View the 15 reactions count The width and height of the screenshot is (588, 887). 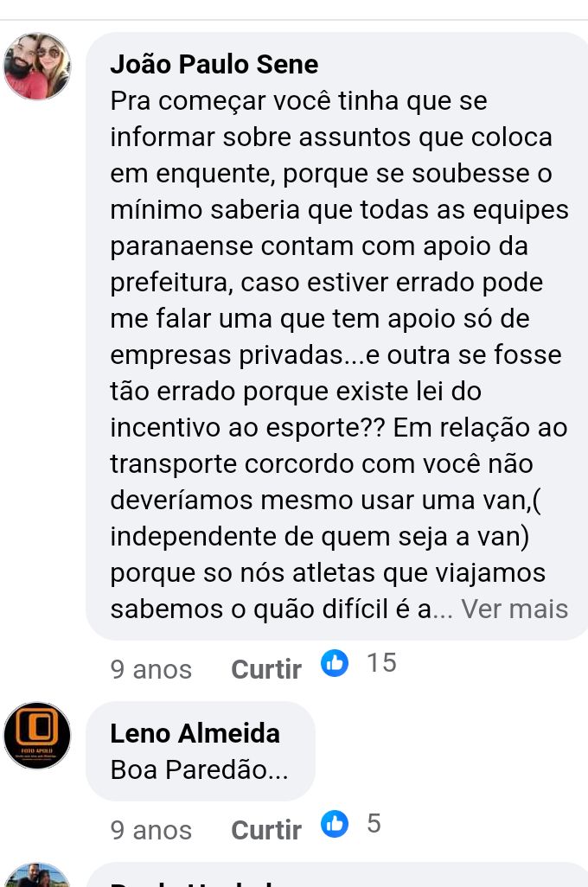[x=381, y=662]
